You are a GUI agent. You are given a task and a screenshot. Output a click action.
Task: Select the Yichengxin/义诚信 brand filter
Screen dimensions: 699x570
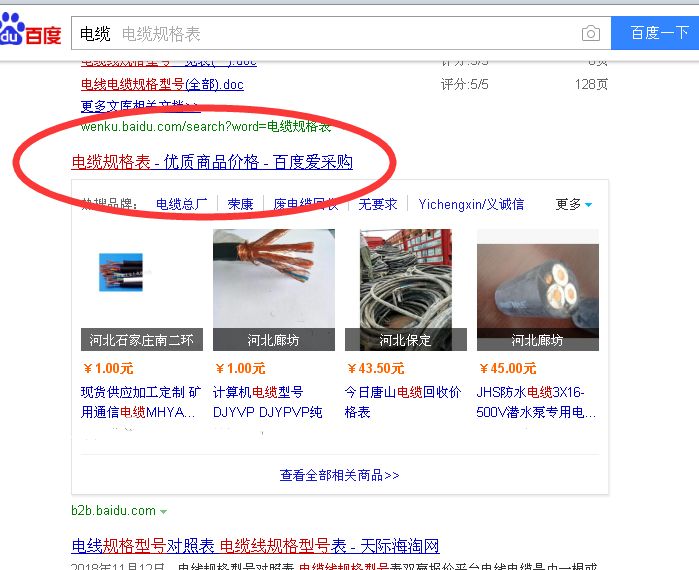[471, 204]
